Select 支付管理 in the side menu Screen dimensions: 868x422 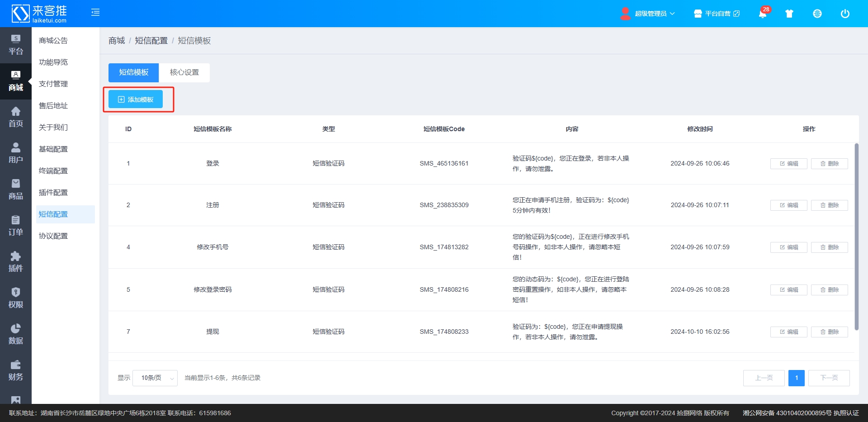53,84
